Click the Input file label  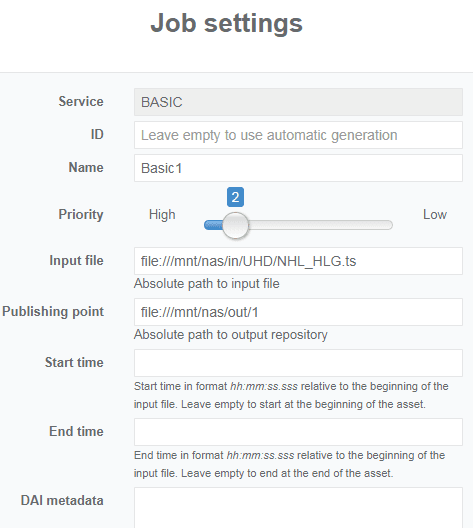click(76, 261)
